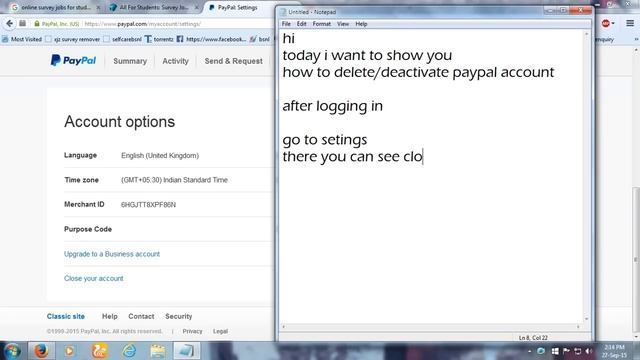Open the Legal footer link

[220, 331]
